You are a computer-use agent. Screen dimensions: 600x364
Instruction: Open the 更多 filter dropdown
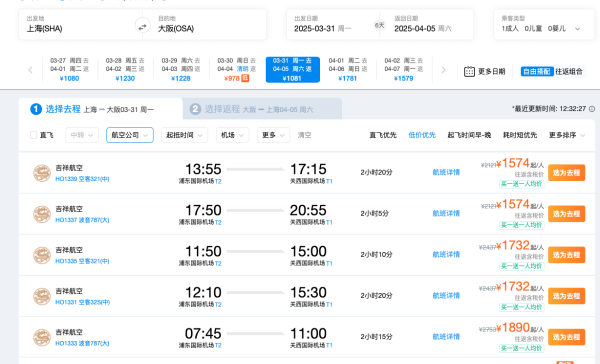pos(273,135)
